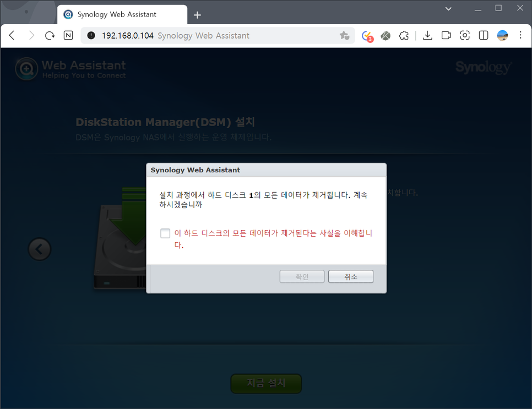Open the Notion N extension icon

[68, 35]
